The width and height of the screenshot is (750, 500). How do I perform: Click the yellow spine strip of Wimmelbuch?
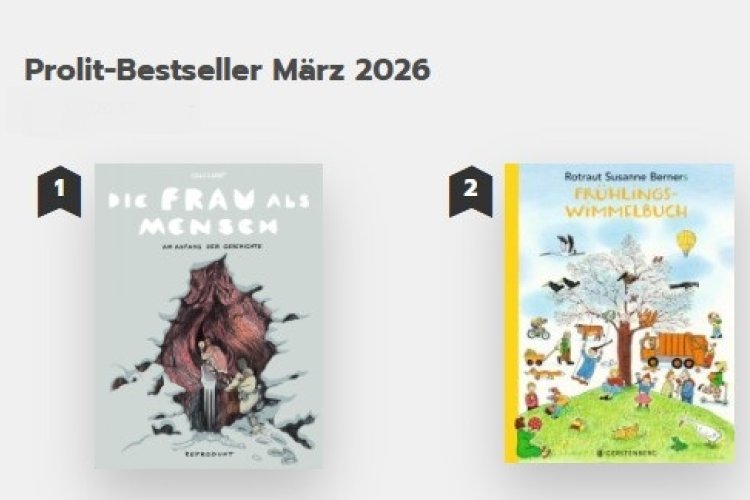512,313
